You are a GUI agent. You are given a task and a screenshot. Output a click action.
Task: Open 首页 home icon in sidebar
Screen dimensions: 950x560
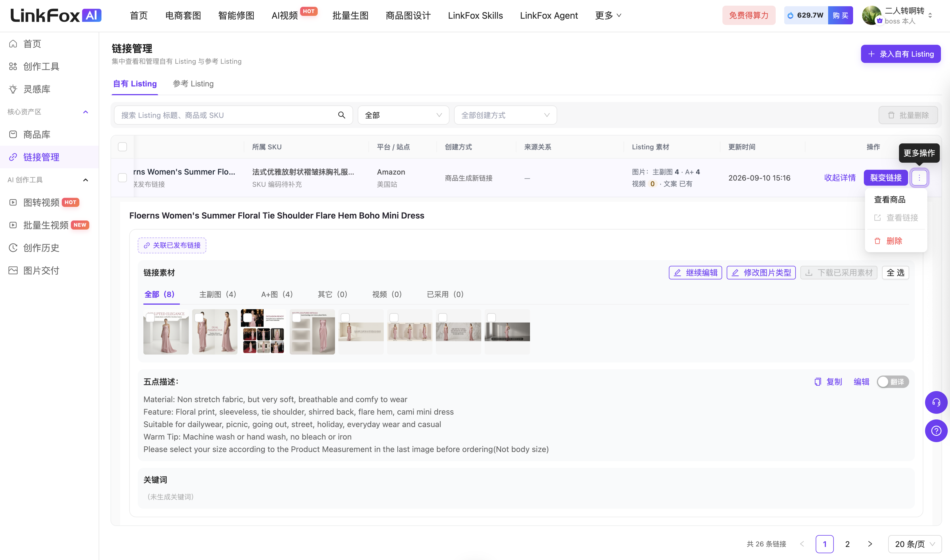pos(13,44)
